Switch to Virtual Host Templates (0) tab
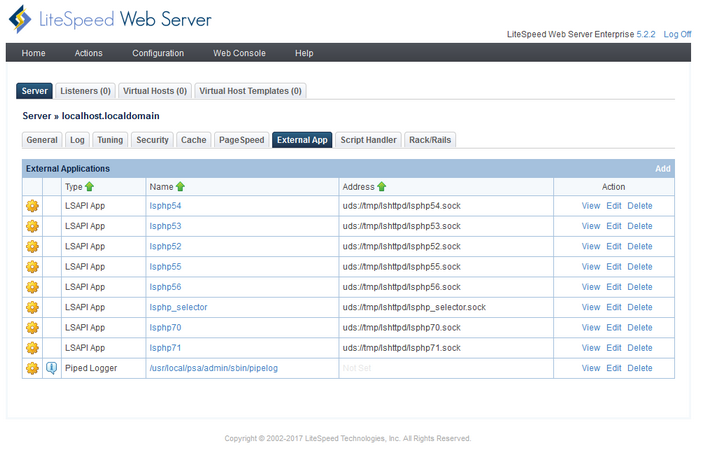Image resolution: width=715 pixels, height=472 pixels. coord(250,91)
